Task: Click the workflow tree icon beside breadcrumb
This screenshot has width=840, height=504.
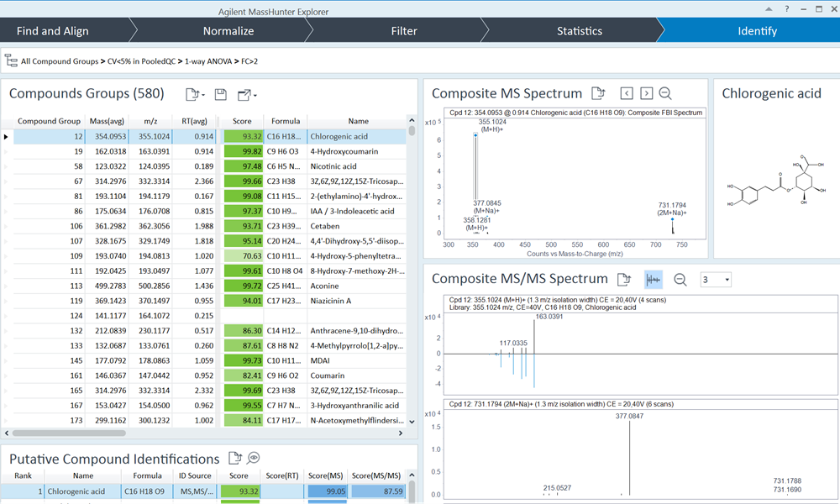Action: tap(11, 61)
